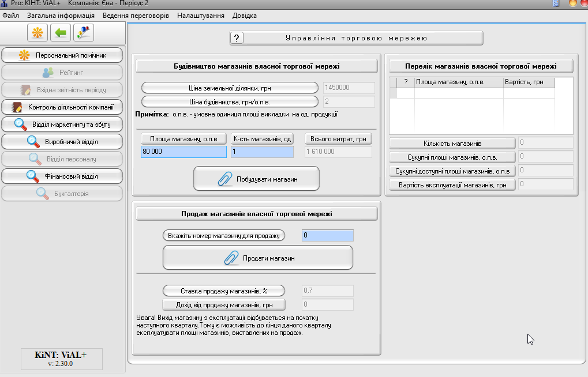Click Будівництво магазинів власної торгової мережі header
This screenshot has width=588, height=377.
[x=257, y=66]
